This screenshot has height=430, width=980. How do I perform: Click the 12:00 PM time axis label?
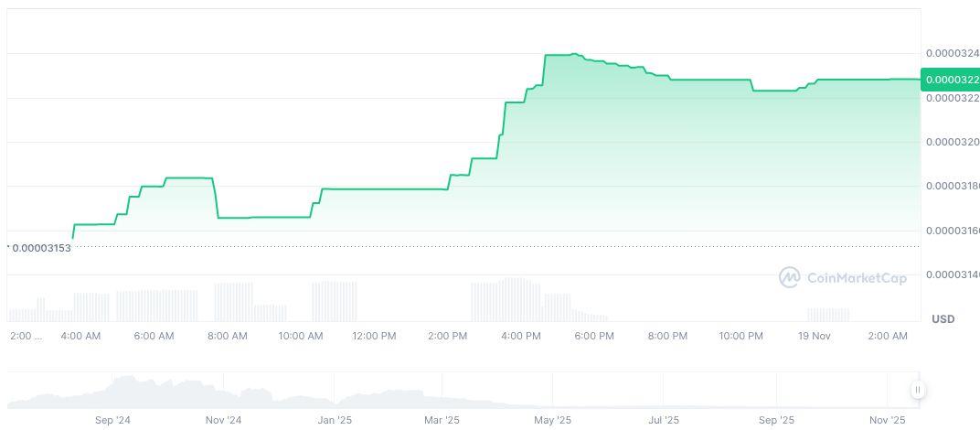374,336
